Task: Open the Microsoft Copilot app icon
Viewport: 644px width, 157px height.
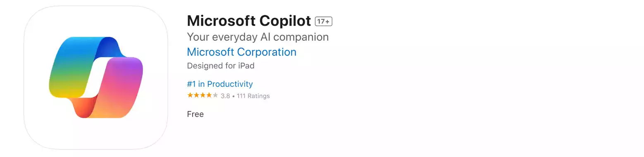Action: [x=96, y=77]
